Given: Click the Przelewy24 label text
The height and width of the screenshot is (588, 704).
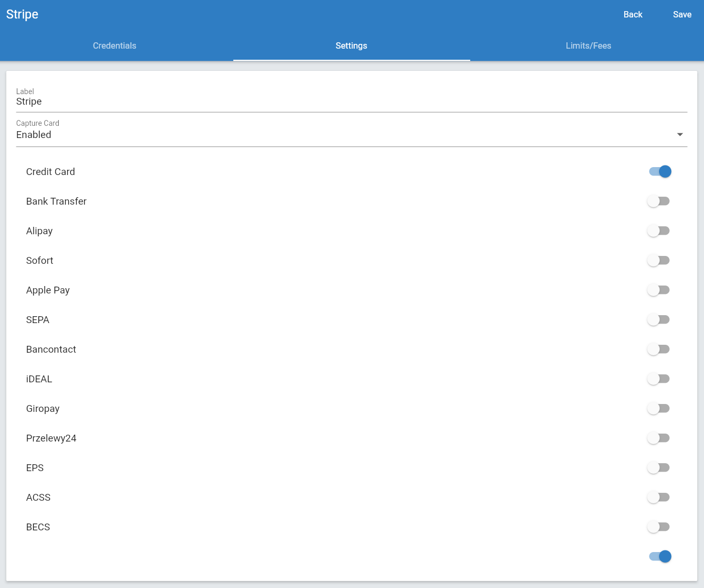Looking at the screenshot, I should point(51,438).
